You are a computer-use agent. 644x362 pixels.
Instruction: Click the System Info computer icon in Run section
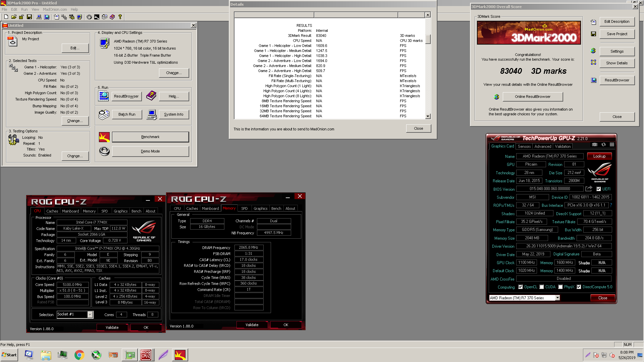pos(152,115)
